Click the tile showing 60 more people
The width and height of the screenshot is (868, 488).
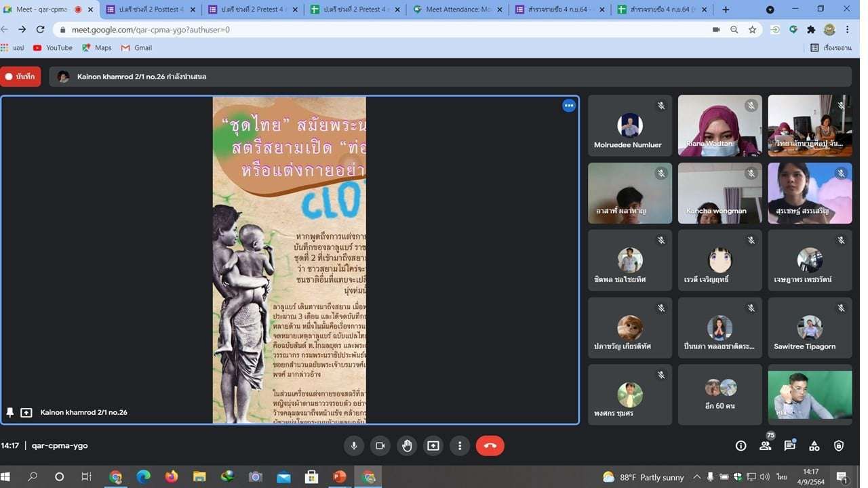click(719, 394)
